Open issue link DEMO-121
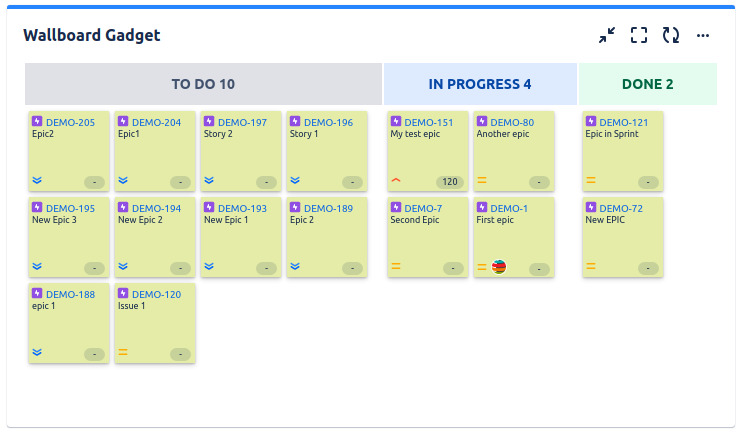The image size is (740, 433). tap(623, 123)
